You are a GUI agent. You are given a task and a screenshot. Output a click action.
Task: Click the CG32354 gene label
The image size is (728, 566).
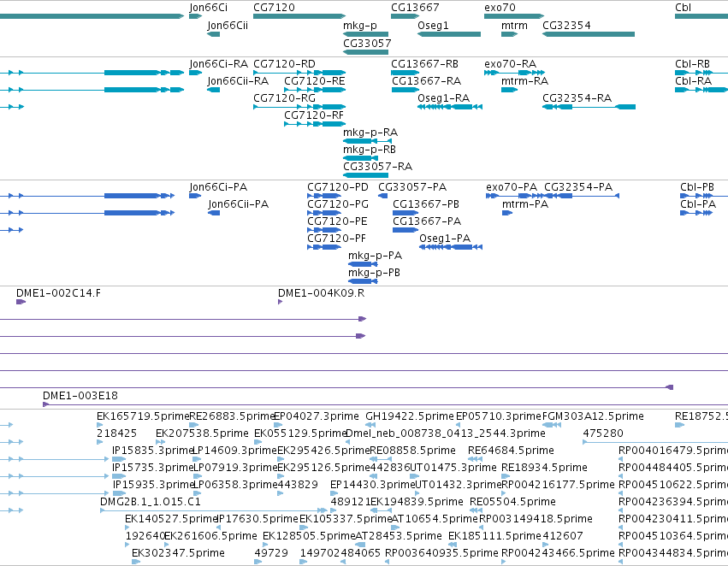pyautogui.click(x=566, y=26)
